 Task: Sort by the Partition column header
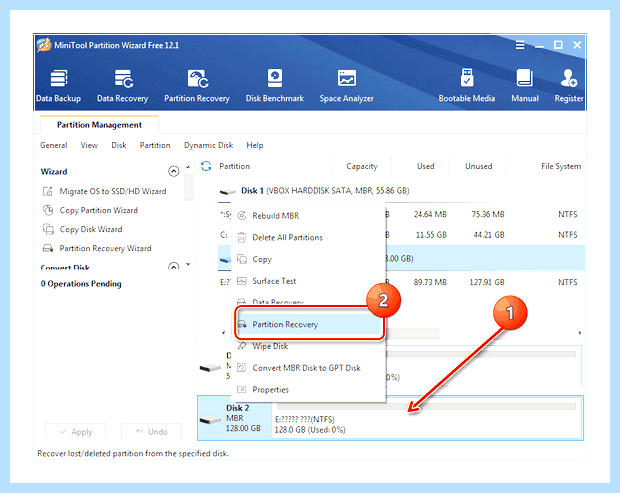click(234, 166)
